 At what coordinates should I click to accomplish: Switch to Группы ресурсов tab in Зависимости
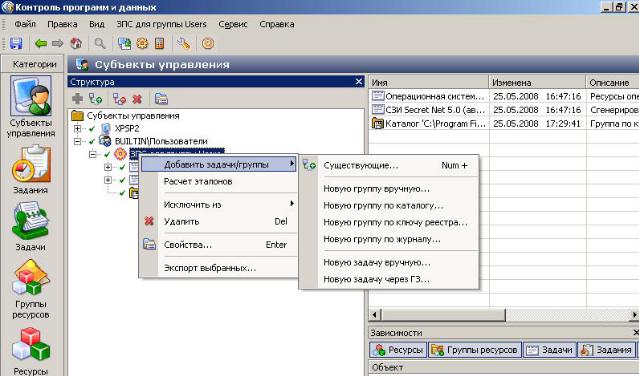point(475,350)
